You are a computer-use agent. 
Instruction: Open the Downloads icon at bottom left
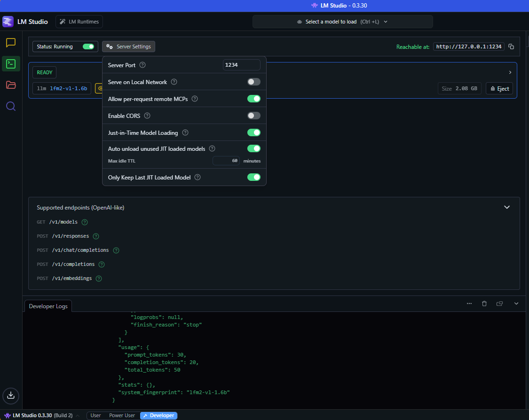point(11,396)
